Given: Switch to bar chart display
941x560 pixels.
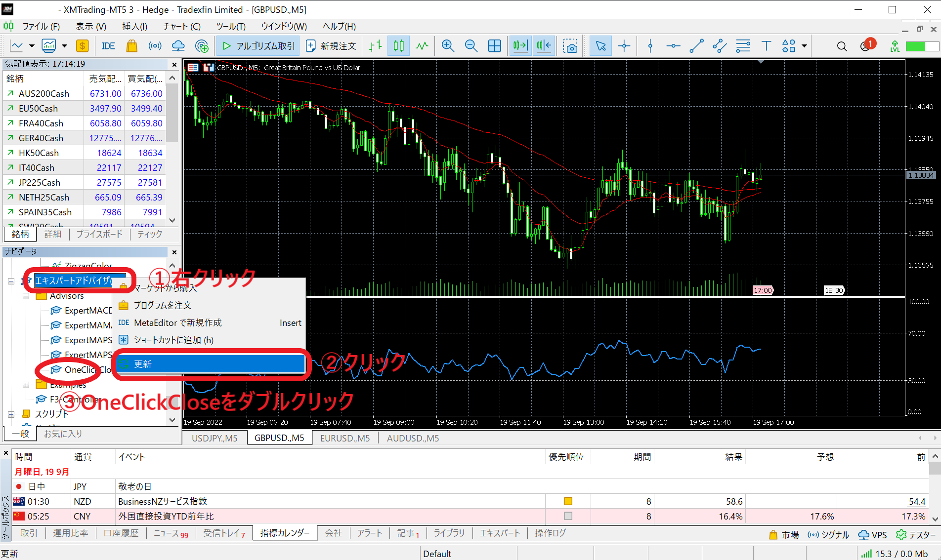Looking at the screenshot, I should tap(376, 46).
